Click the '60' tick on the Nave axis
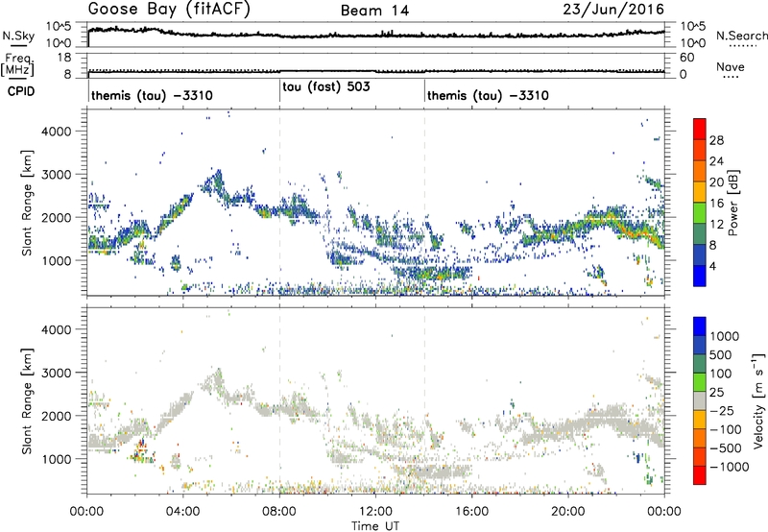The height and width of the screenshot is (532, 768). (x=686, y=58)
